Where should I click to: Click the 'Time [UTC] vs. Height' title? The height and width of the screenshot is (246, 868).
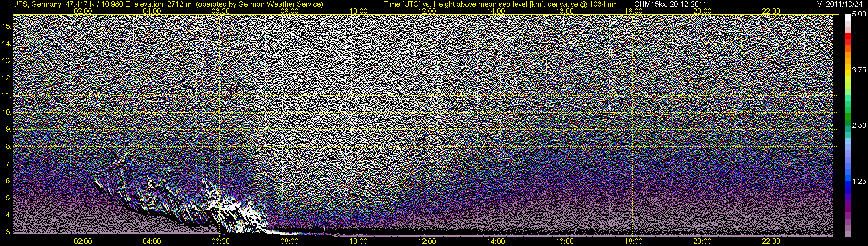coord(420,4)
